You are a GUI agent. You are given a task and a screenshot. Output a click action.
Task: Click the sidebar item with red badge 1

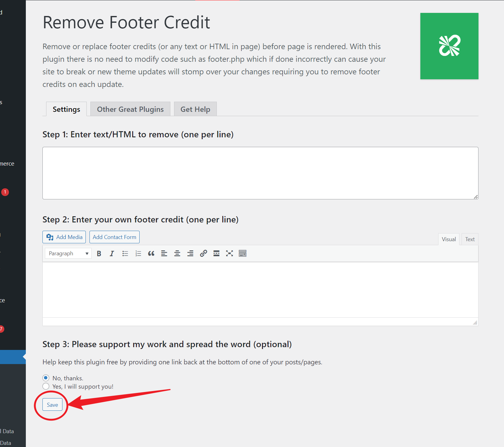click(x=5, y=192)
